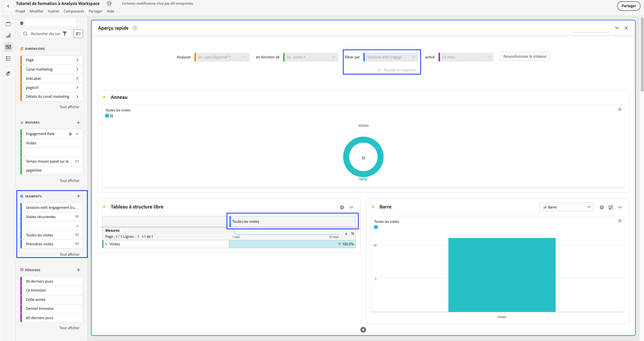Click the sort components button

[x=78, y=34]
